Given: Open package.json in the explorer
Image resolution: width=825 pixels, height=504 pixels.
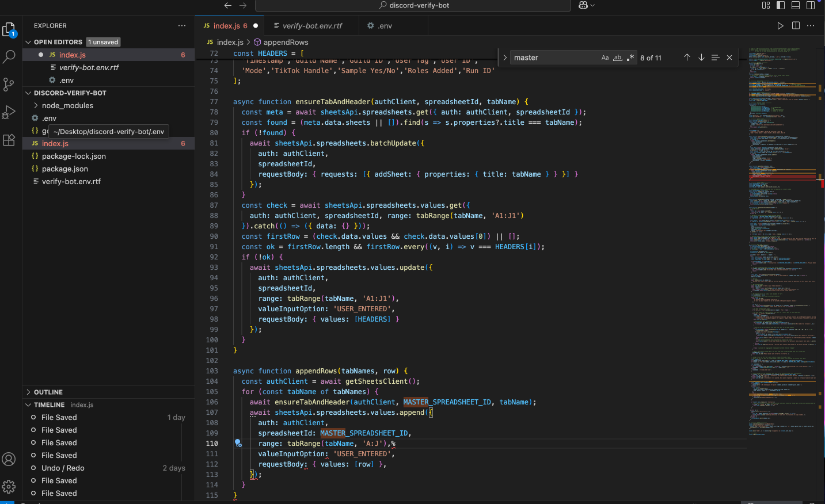Looking at the screenshot, I should tap(65, 169).
